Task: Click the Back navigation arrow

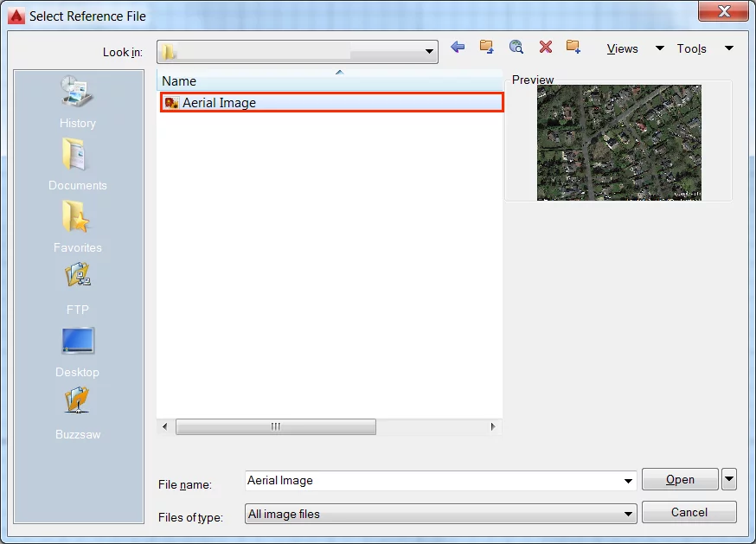Action: [458, 48]
